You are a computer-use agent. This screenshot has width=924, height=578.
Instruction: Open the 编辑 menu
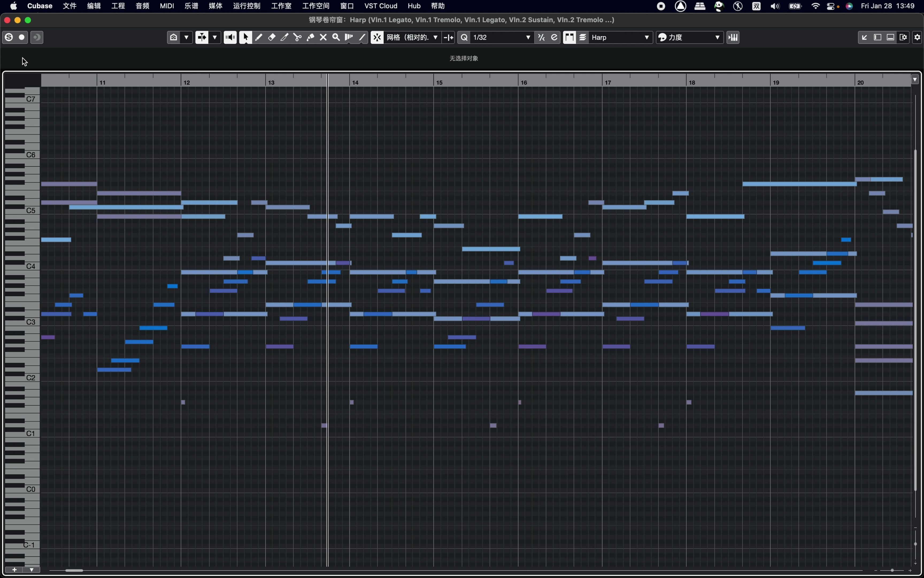coord(94,6)
